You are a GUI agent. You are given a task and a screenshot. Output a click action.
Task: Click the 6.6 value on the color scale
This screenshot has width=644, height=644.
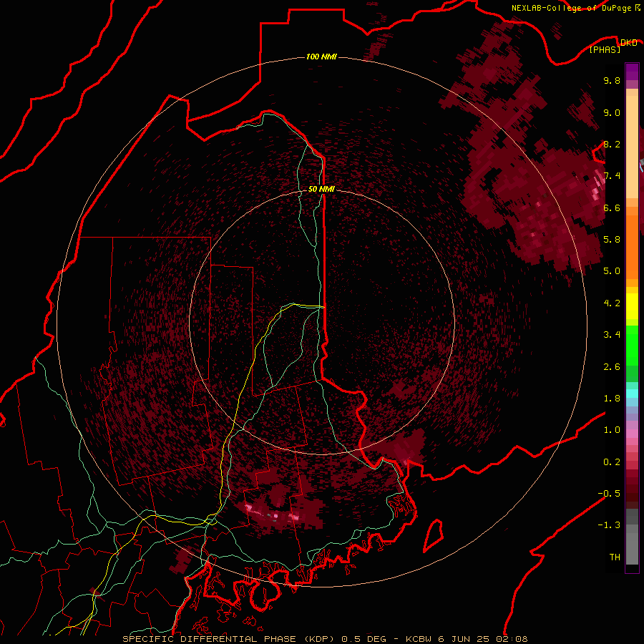click(612, 208)
